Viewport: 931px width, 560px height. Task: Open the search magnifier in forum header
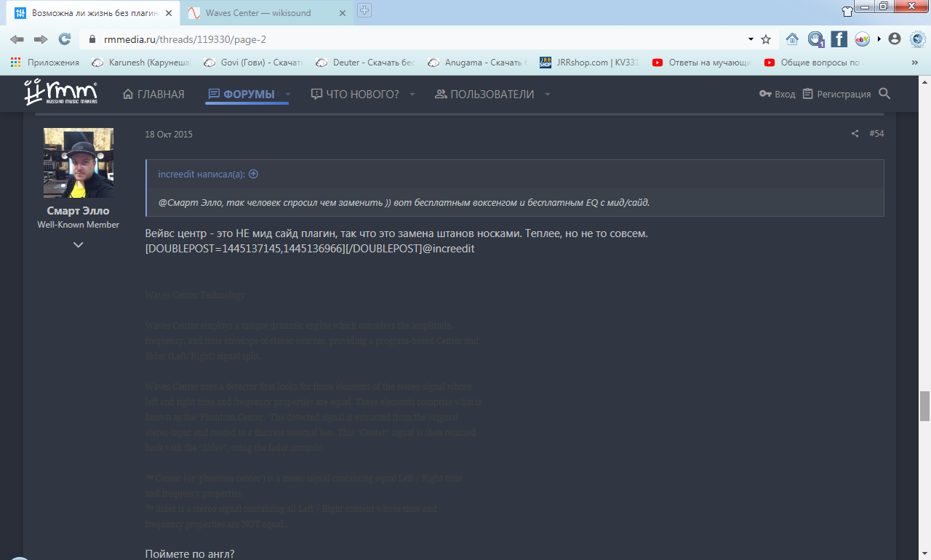[884, 94]
